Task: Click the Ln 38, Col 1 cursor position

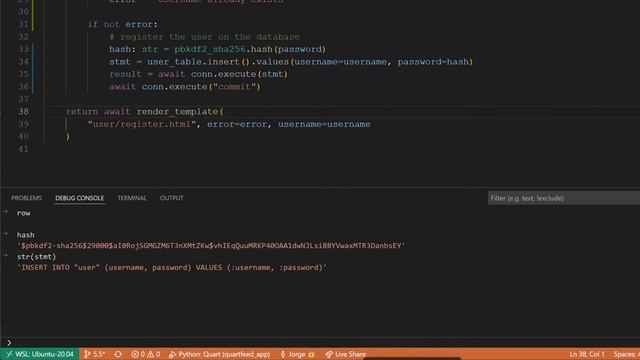Action: [x=587, y=354]
